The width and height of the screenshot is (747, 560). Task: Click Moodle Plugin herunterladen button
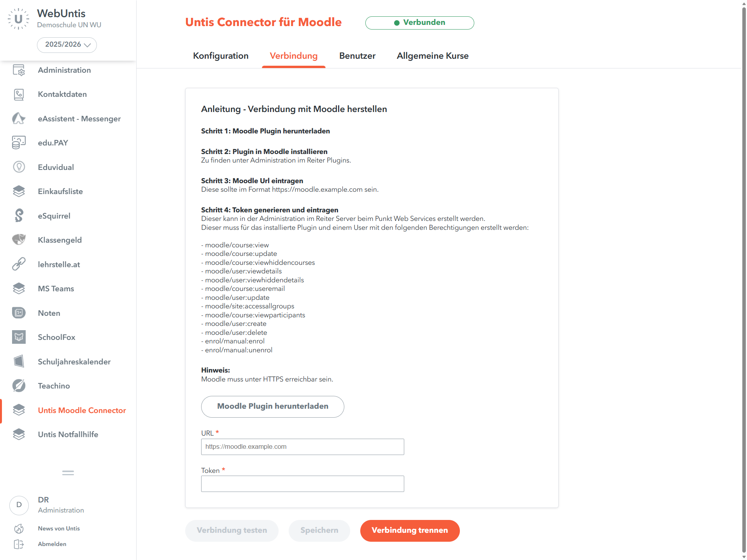pyautogui.click(x=272, y=406)
